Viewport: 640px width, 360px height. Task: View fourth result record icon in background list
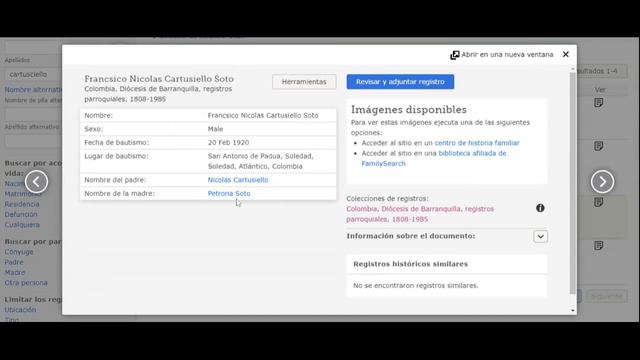click(x=599, y=245)
